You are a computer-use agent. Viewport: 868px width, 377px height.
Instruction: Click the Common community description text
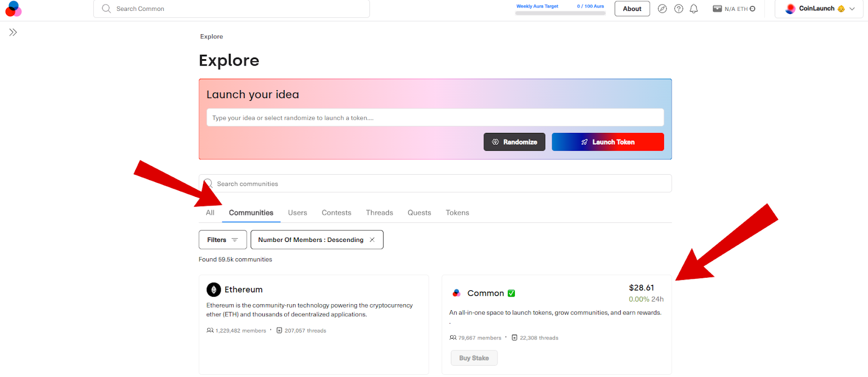coord(555,312)
